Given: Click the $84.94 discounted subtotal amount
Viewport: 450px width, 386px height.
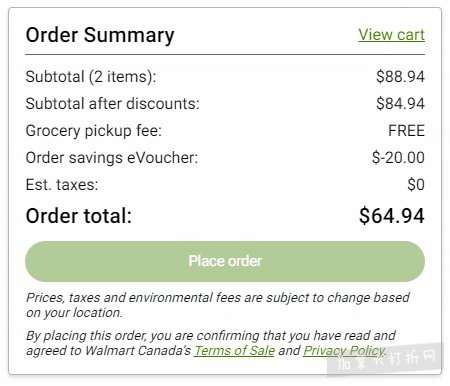Looking at the screenshot, I should pos(400,104).
